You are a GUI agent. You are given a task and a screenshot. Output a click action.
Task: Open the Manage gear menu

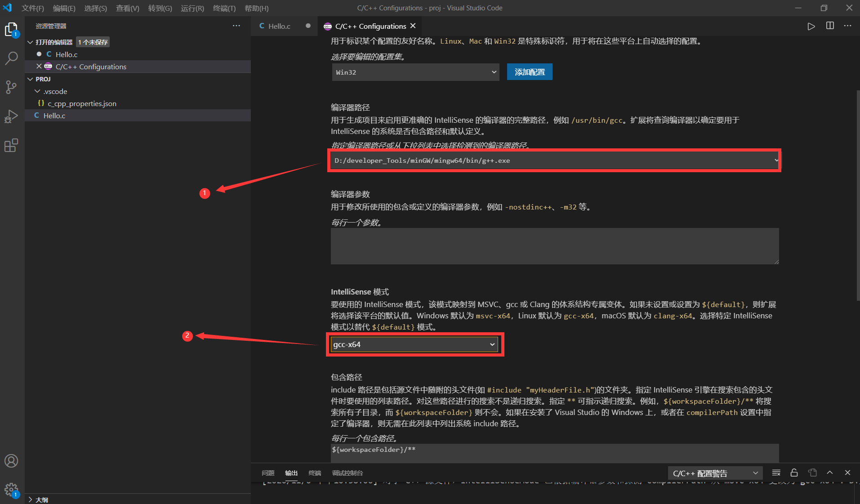pyautogui.click(x=11, y=490)
